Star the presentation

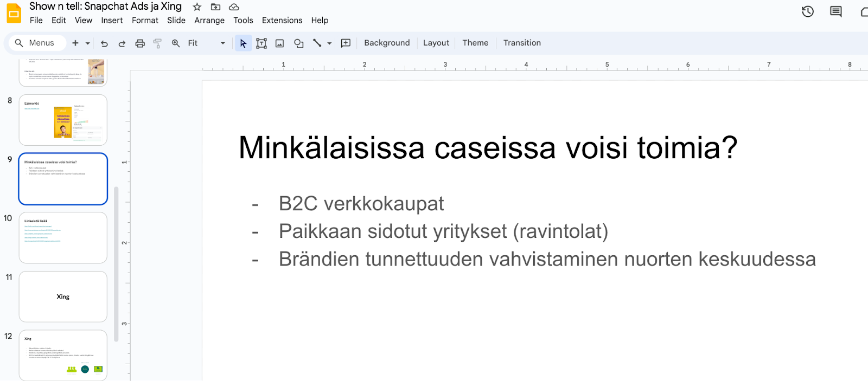197,7
